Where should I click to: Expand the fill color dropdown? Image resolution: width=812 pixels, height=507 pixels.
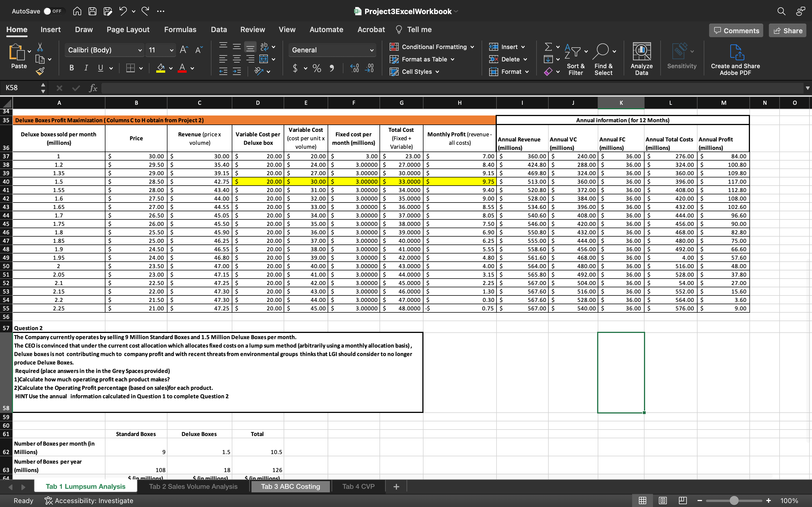click(171, 68)
